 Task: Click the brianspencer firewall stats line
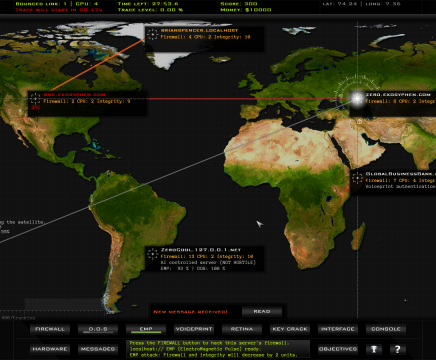click(x=205, y=37)
